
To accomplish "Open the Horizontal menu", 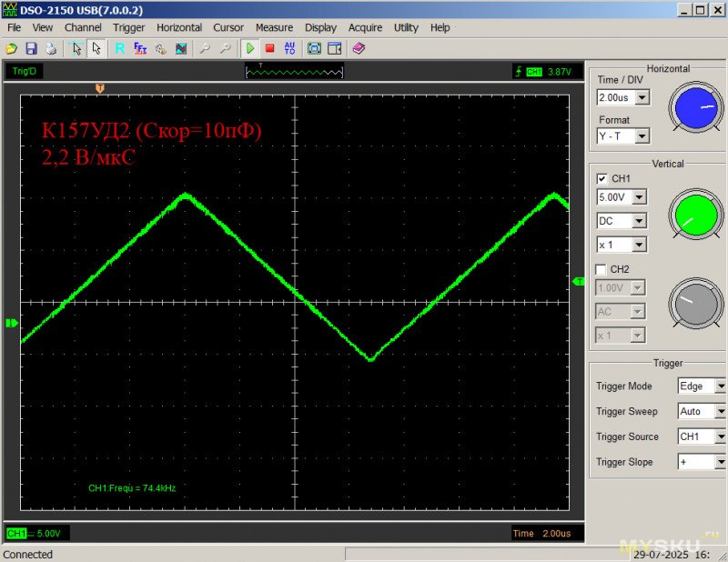I will point(179,27).
